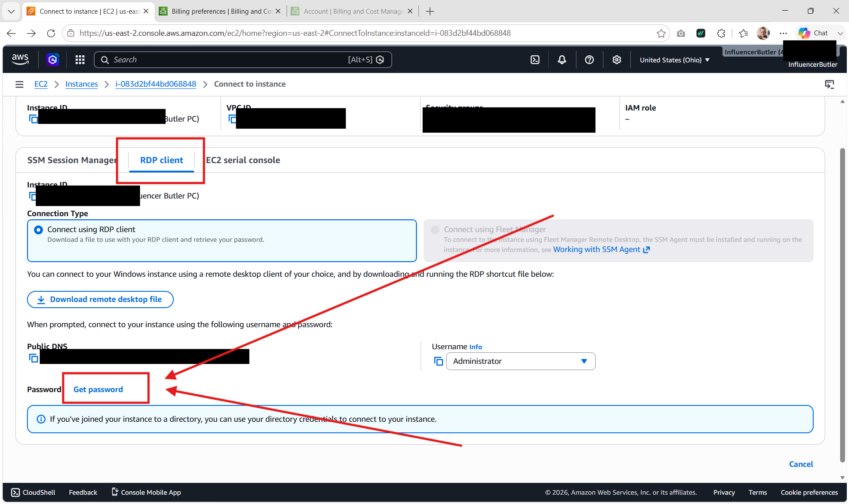Viewport: 849px width, 504px height.
Task: Click the green extension icon in toolbar
Action: 701,33
